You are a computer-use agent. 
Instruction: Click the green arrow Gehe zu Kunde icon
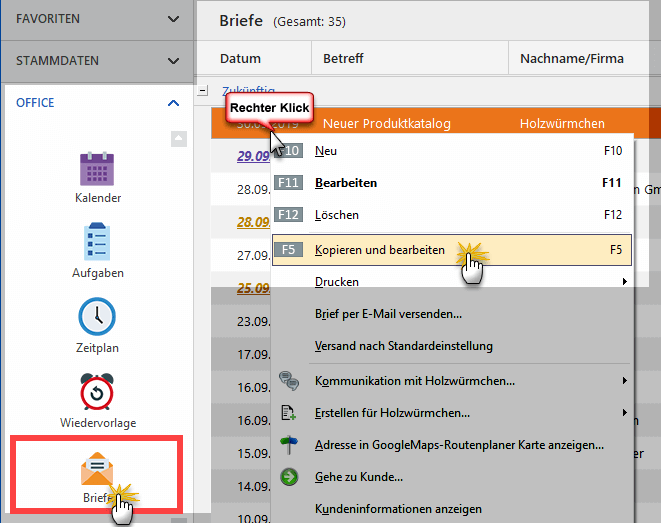coord(289,477)
